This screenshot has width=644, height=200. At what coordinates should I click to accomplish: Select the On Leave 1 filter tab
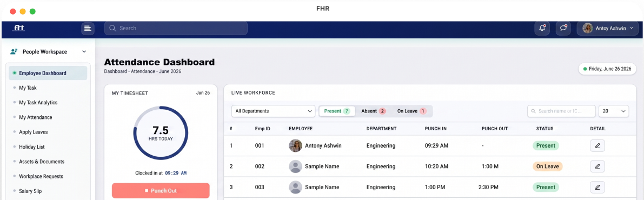pyautogui.click(x=411, y=111)
